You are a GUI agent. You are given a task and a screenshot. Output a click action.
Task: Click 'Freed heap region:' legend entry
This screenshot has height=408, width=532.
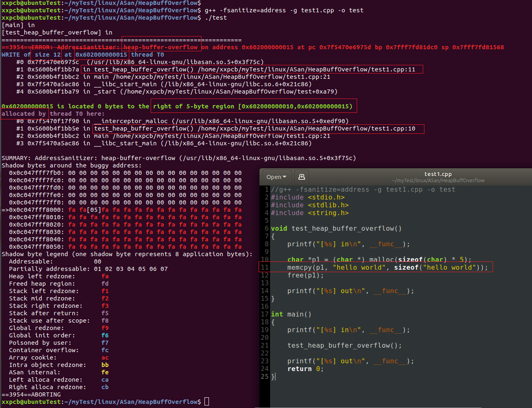[59, 284]
